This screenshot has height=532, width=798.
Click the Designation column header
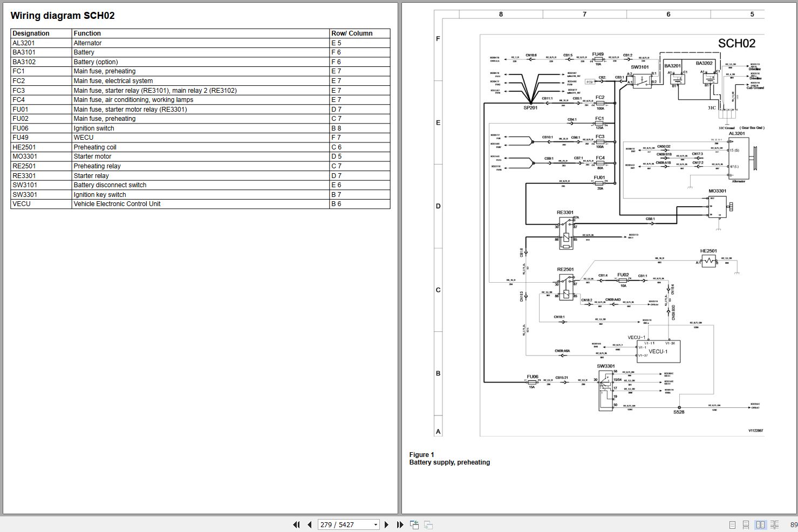pos(30,33)
